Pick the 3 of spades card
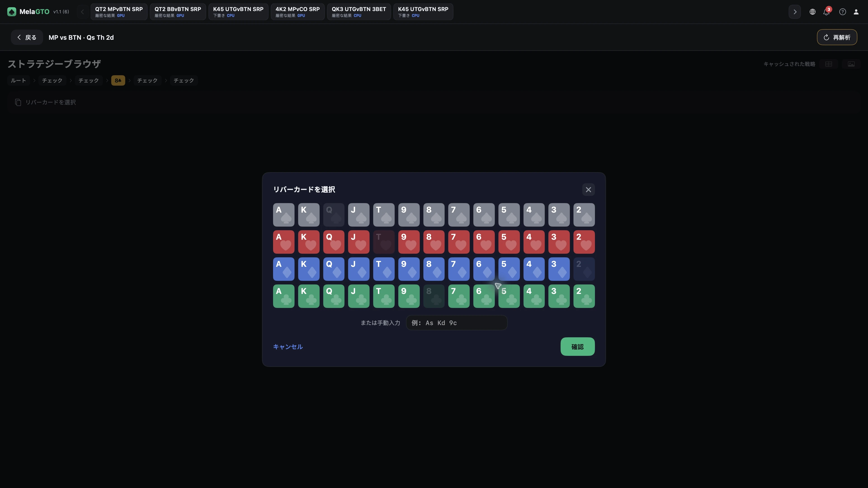The width and height of the screenshot is (868, 488). tap(559, 215)
